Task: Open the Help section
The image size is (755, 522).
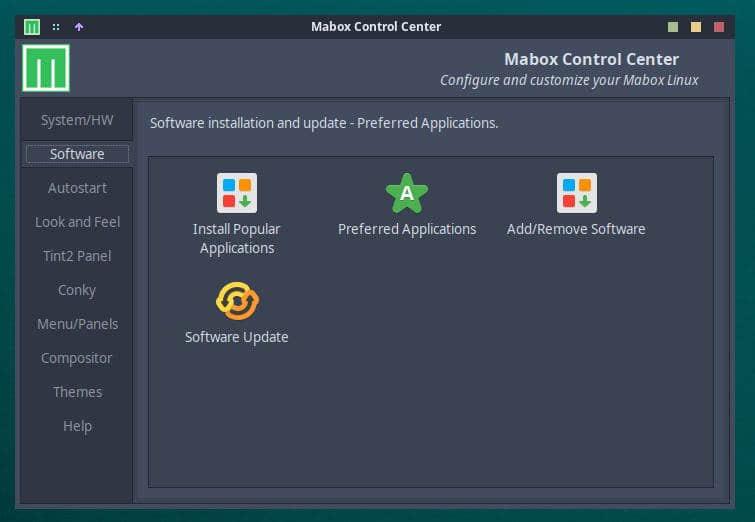Action: (x=77, y=426)
